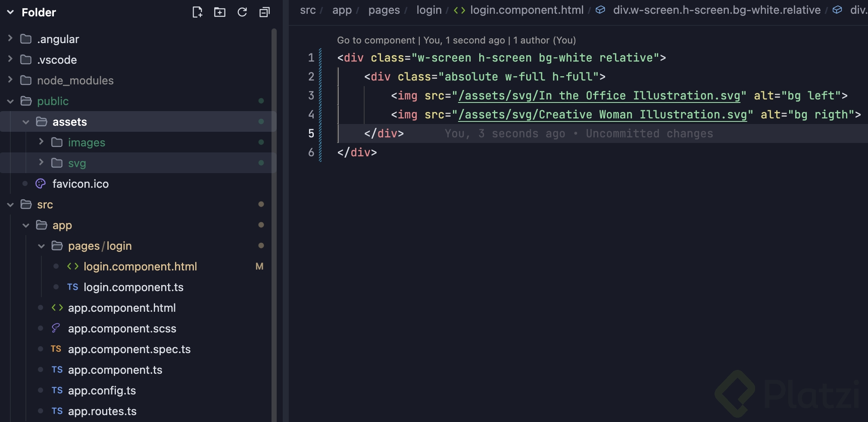
Task: Click the 'You, 1 second ago' blame CodeLens
Action: click(464, 40)
